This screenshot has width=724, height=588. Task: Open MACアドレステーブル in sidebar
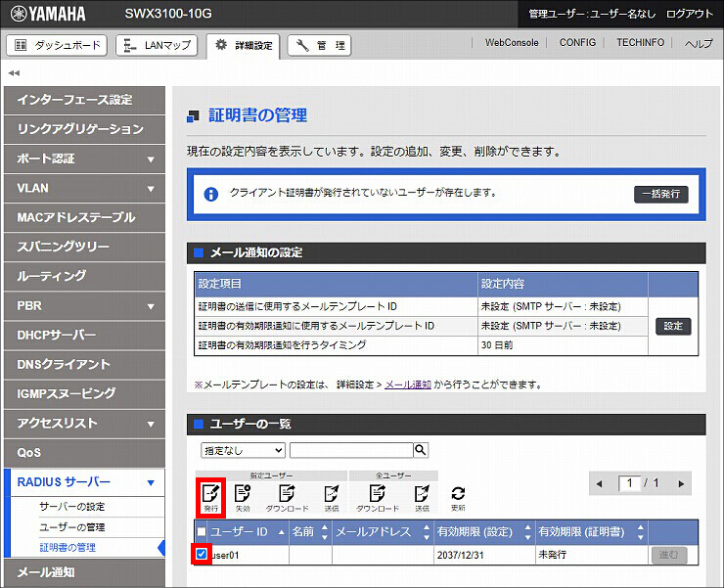click(84, 217)
